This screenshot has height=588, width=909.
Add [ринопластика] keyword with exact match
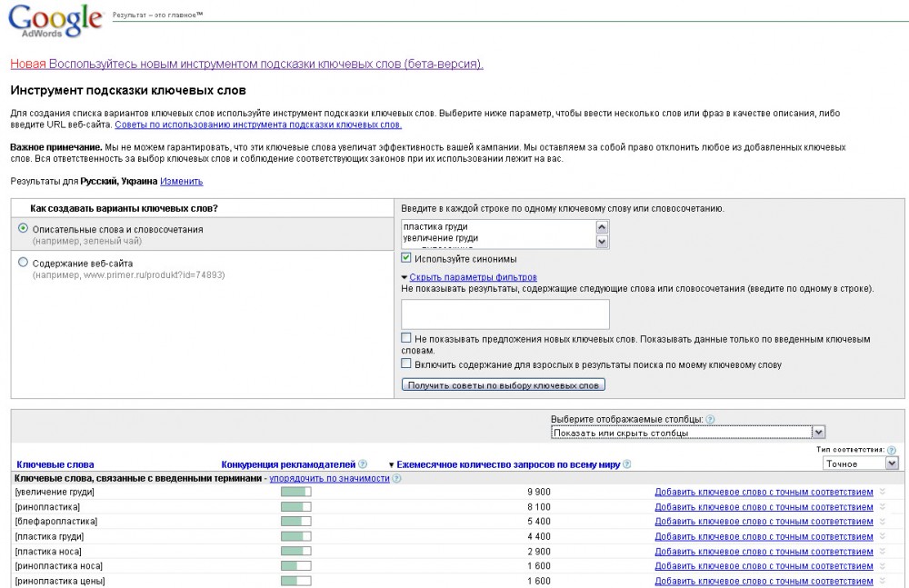coord(764,507)
